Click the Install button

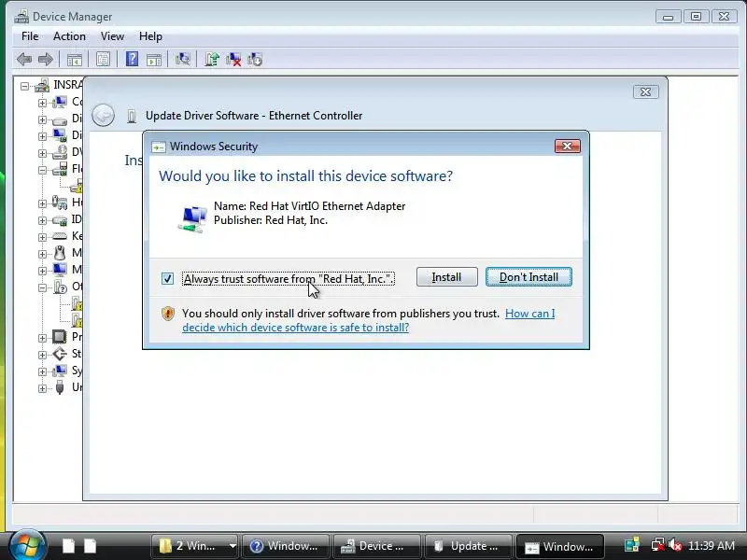[447, 277]
